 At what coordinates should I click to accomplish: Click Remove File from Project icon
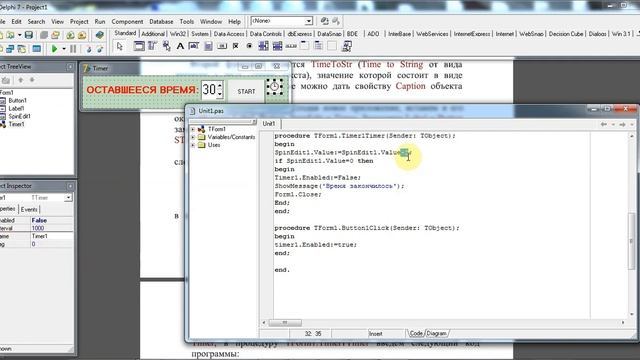(x=82, y=35)
